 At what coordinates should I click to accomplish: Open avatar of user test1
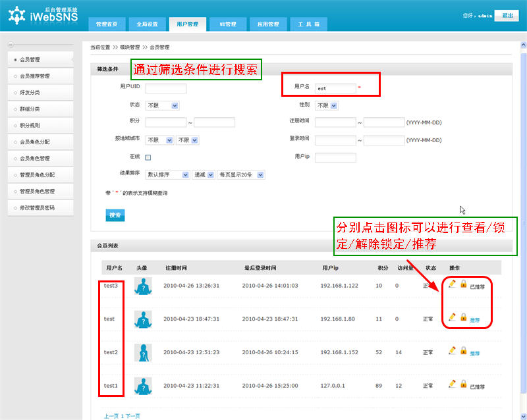coord(143,386)
